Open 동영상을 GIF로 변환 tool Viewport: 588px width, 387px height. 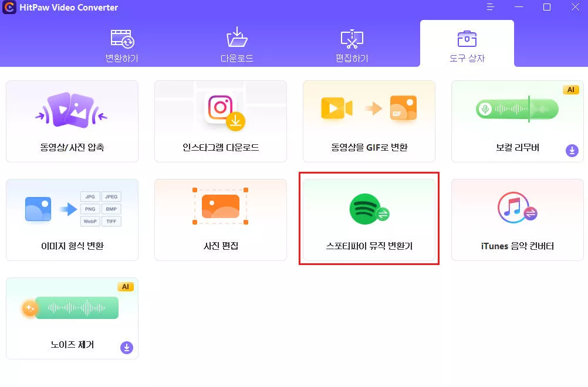pos(369,121)
